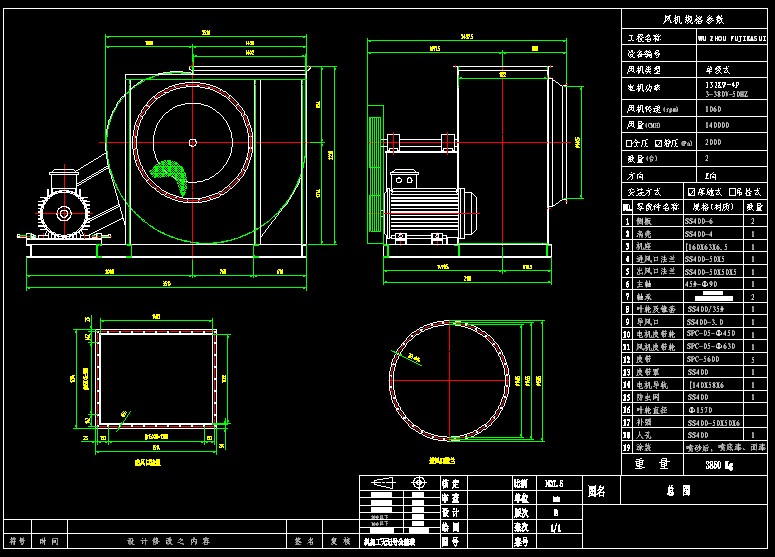Select the yellow label under rectangular flange view
The width and height of the screenshot is (775, 557).
(x=149, y=463)
